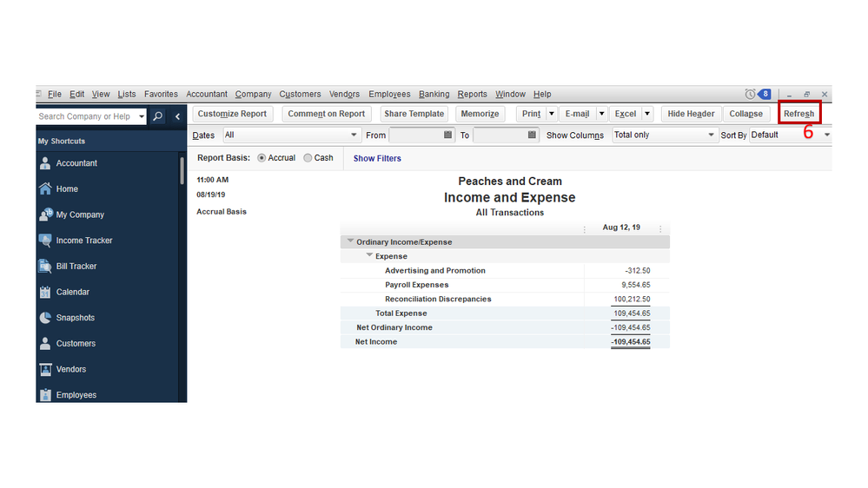Click the Reconciliation Discrepancies row

click(x=505, y=300)
